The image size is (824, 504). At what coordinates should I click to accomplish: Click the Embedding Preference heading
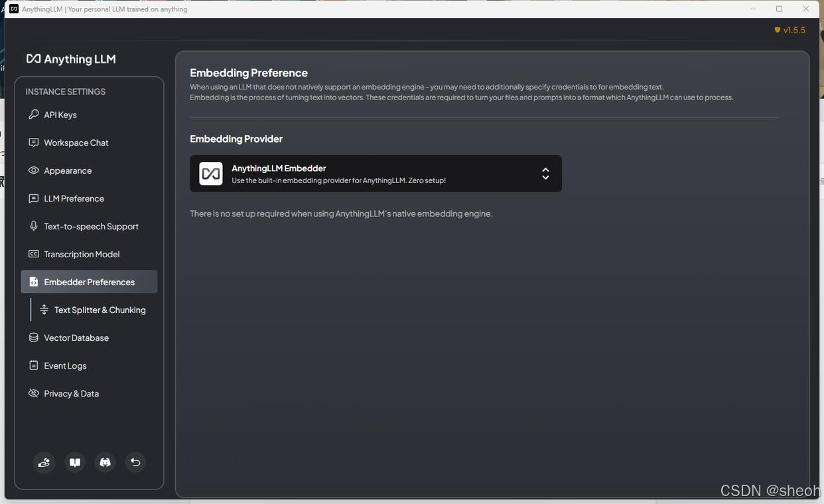click(x=249, y=73)
